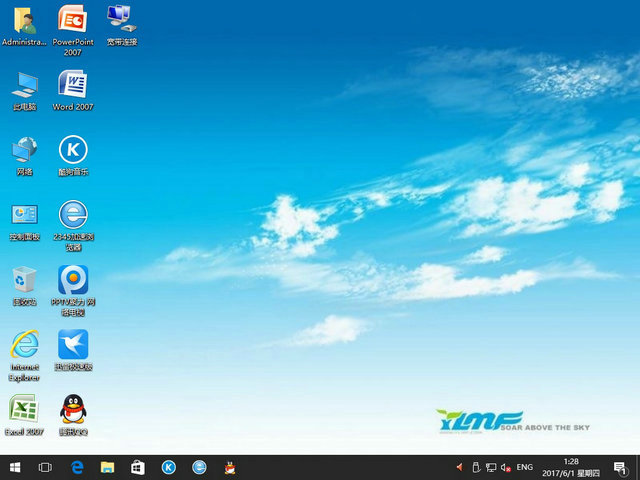Select the Excel 2007 desktop shortcut
The width and height of the screenshot is (640, 480).
pos(23,408)
